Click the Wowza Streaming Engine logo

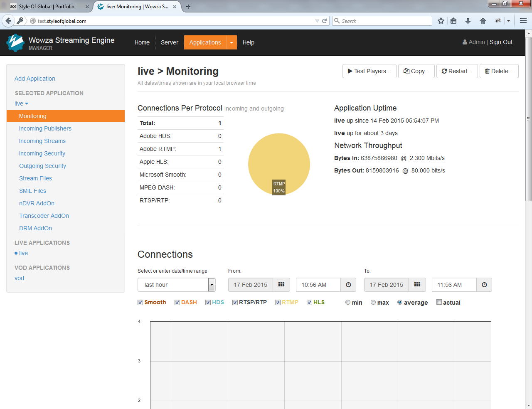16,42
